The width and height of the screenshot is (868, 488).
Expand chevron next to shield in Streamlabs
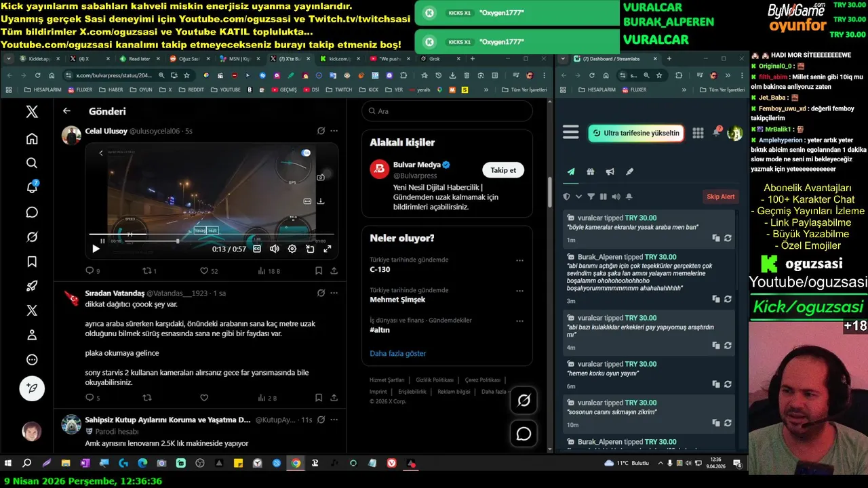[578, 197]
